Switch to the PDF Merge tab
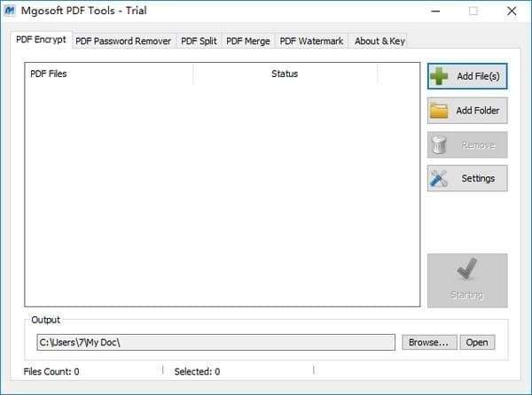532x395 pixels. [248, 42]
